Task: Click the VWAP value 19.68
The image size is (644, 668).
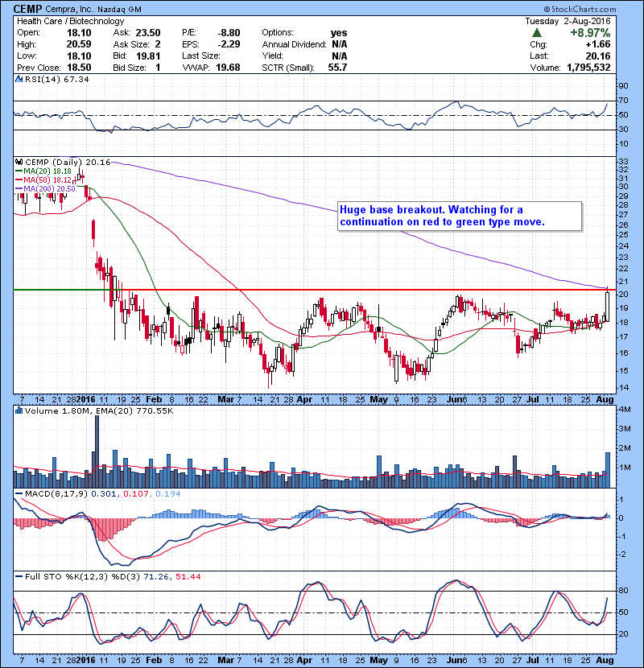Action: coord(228,68)
